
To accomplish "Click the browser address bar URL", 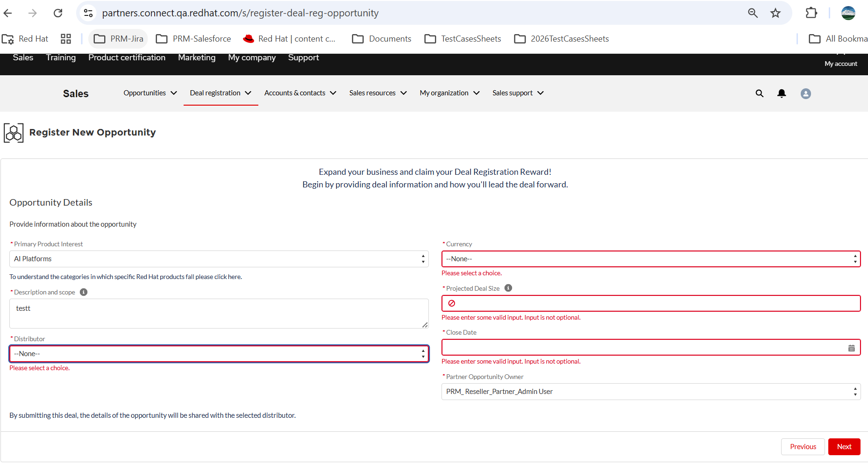I will tap(240, 13).
